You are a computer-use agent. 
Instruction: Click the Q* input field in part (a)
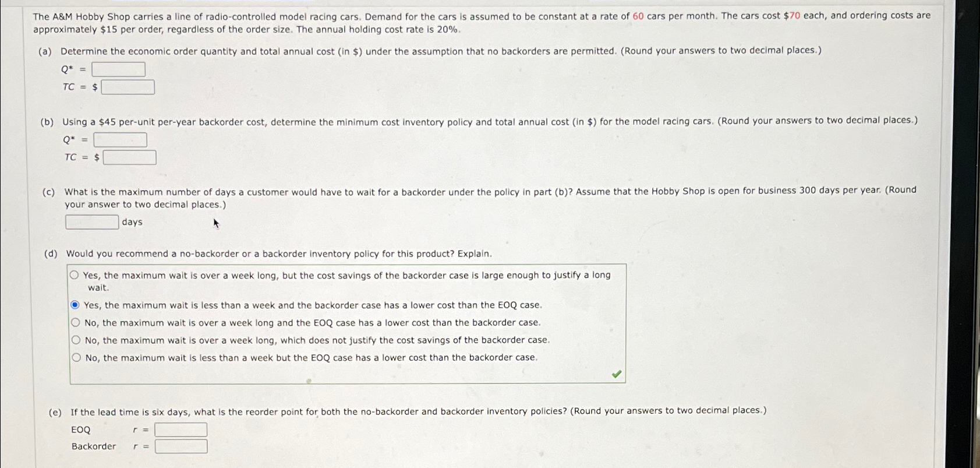[x=119, y=69]
